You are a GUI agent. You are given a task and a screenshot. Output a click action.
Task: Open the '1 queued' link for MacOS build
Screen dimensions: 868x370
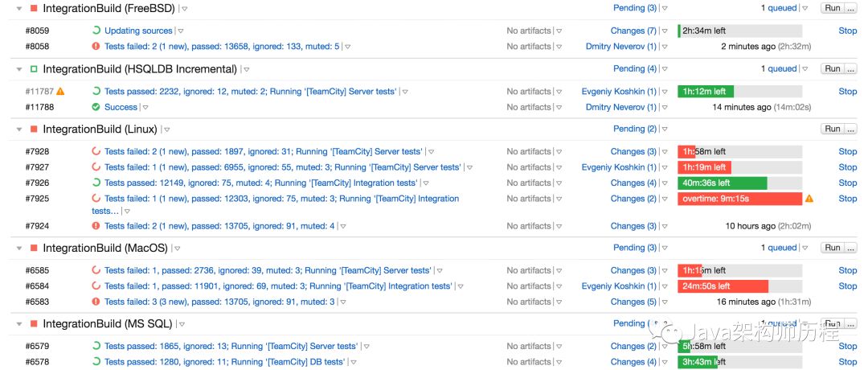(779, 248)
